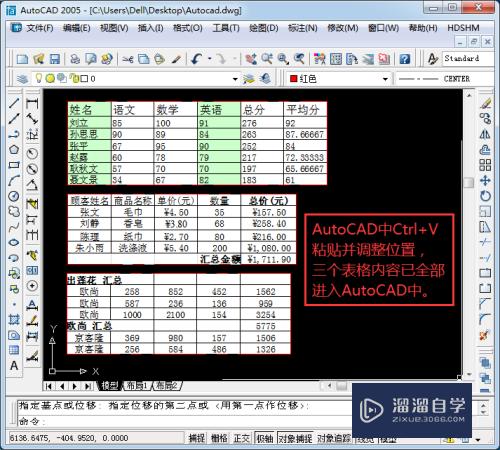500x450 pixels.
Task: Click the Undo arrow icon
Action: click(197, 59)
